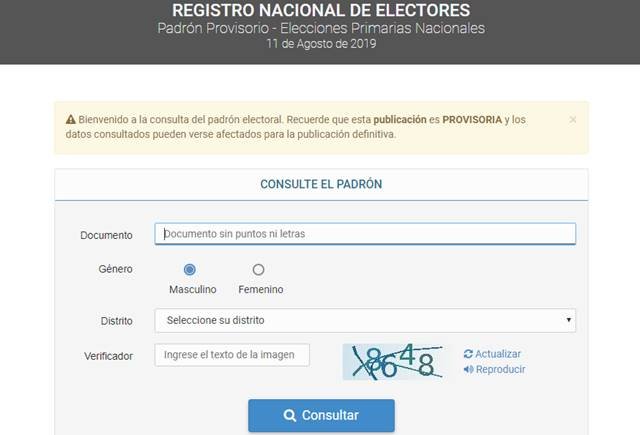Click the Reproducir speaker icon
640x435 pixels.
(468, 369)
